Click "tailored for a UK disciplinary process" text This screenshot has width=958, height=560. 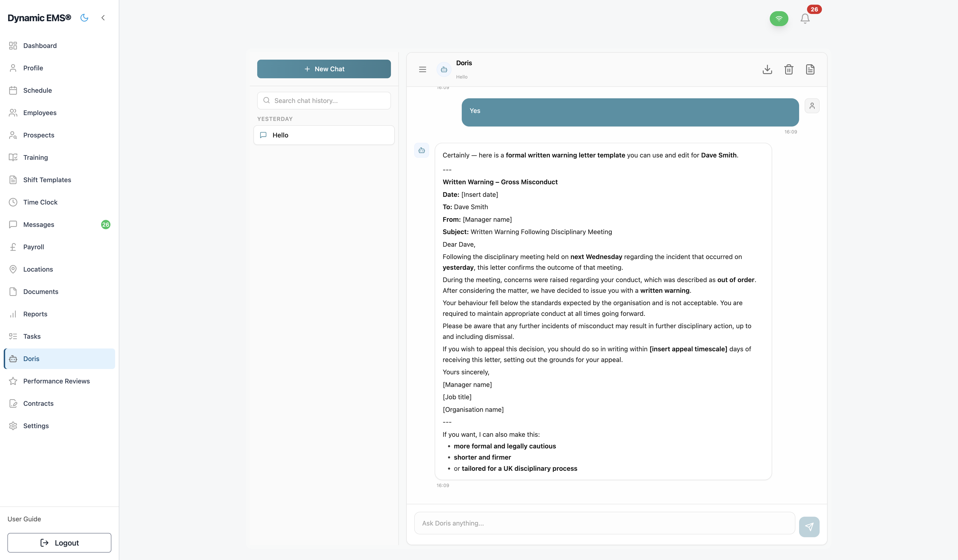coord(519,469)
